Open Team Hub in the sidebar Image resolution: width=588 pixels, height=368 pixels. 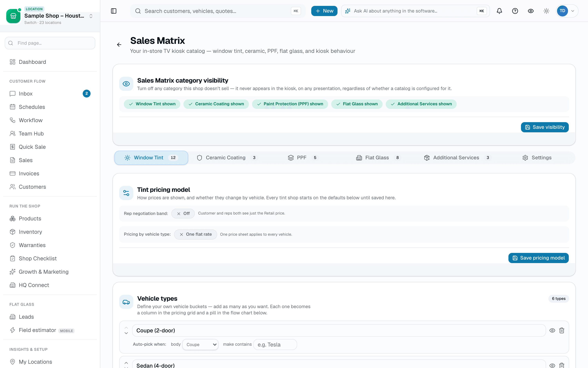click(x=50, y=134)
